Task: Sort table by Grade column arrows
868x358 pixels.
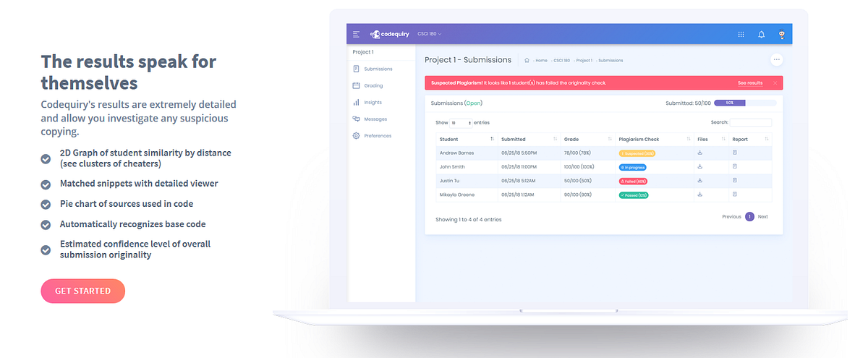Action: tap(610, 139)
